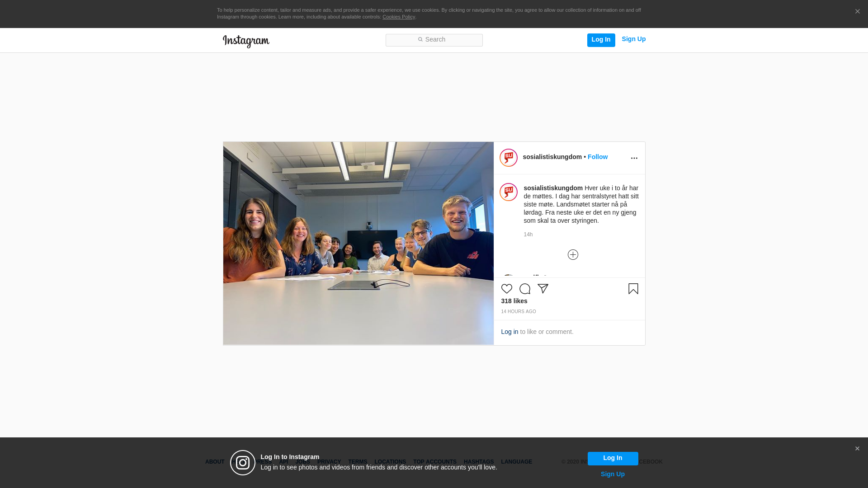Click the Instagram logo
868x488 pixels.
[246, 41]
